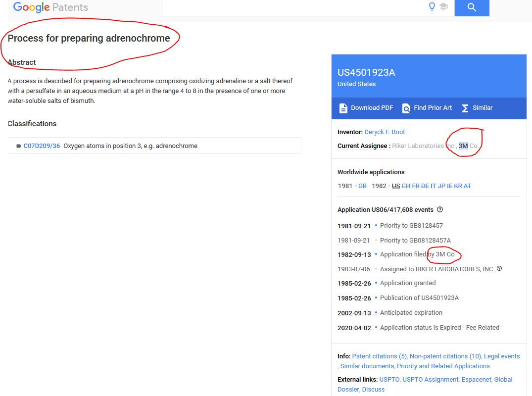The image size is (532, 396).
Task: Click the Find Prior Art magnifier icon
Action: point(406,108)
